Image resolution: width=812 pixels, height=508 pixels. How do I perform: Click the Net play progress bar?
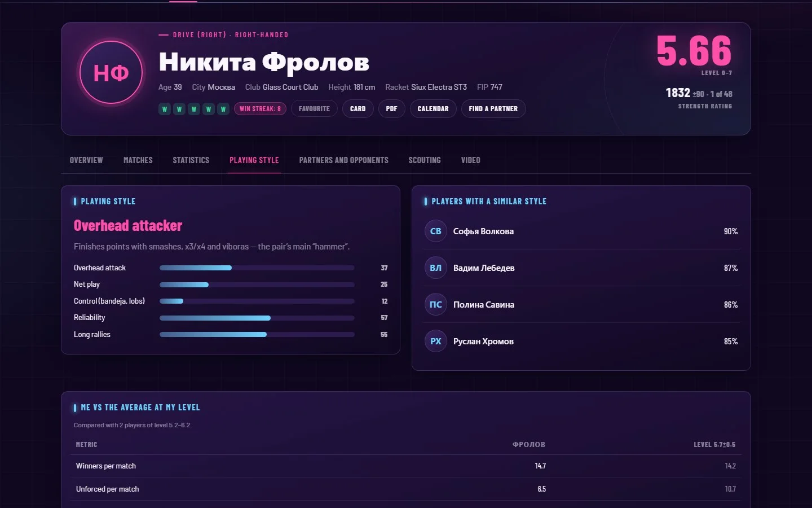click(257, 284)
